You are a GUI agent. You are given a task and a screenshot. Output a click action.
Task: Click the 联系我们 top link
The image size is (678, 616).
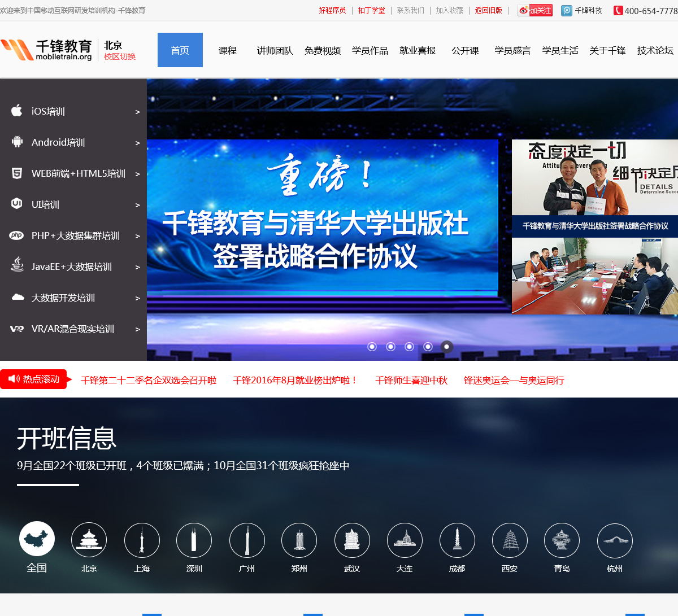pos(410,10)
